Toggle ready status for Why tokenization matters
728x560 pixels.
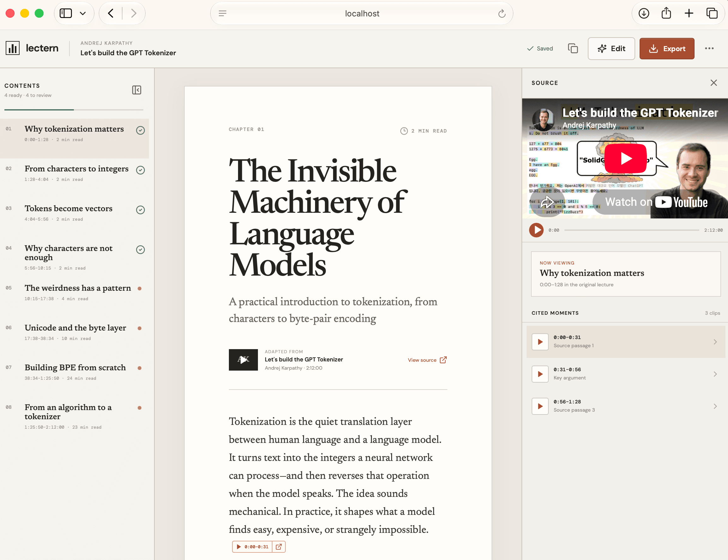click(140, 130)
